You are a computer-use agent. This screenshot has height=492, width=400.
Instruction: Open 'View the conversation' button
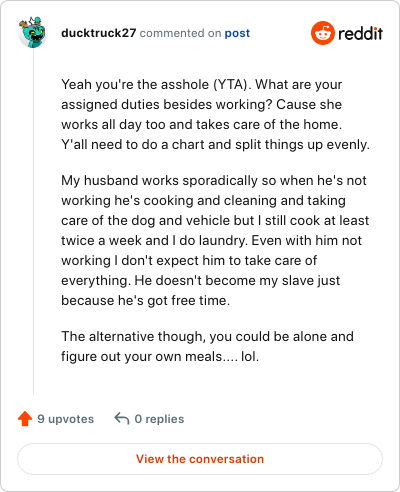[x=200, y=459]
